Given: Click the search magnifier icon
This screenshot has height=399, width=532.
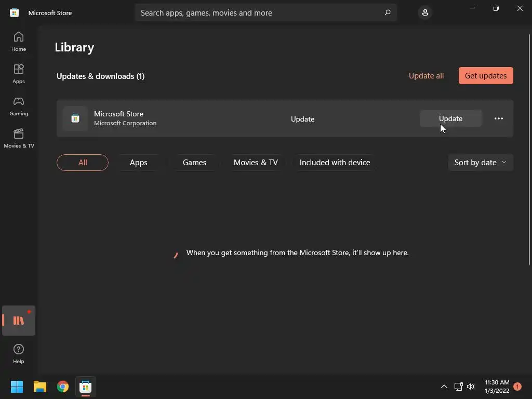Looking at the screenshot, I should coord(388,12).
